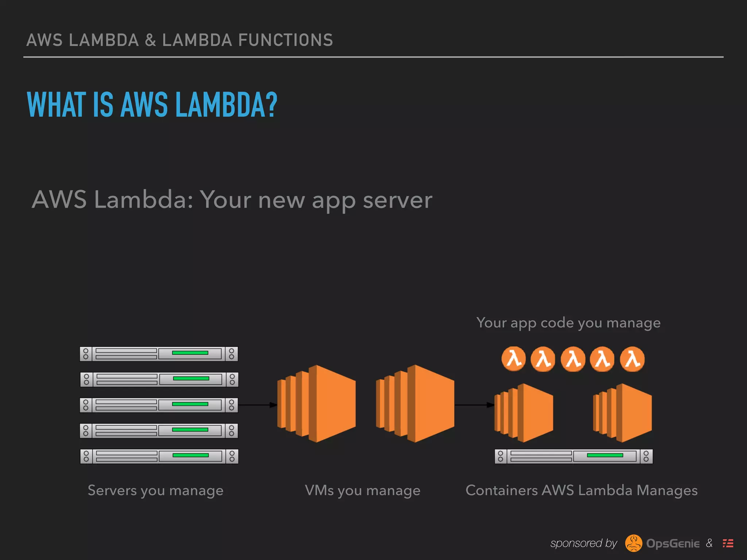Click the 'What is AWS Lambda?' title
The height and width of the screenshot is (560, 747).
[152, 105]
